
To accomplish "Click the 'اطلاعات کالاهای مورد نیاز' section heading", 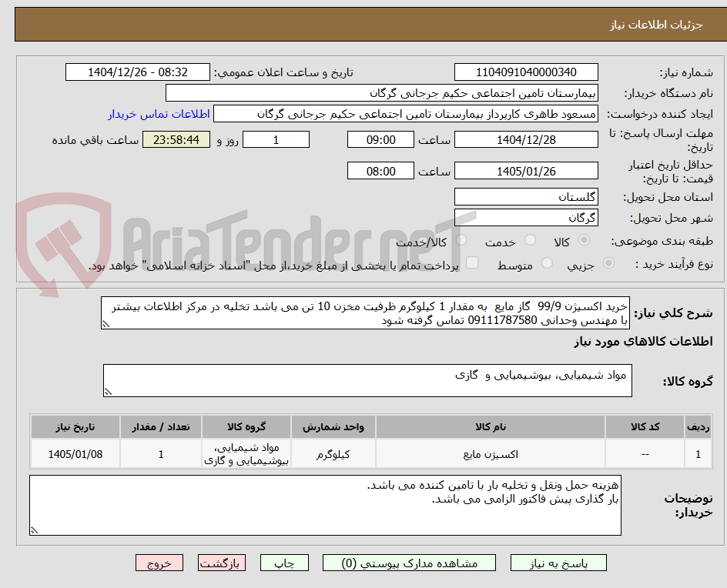I will pyautogui.click(x=643, y=342).
